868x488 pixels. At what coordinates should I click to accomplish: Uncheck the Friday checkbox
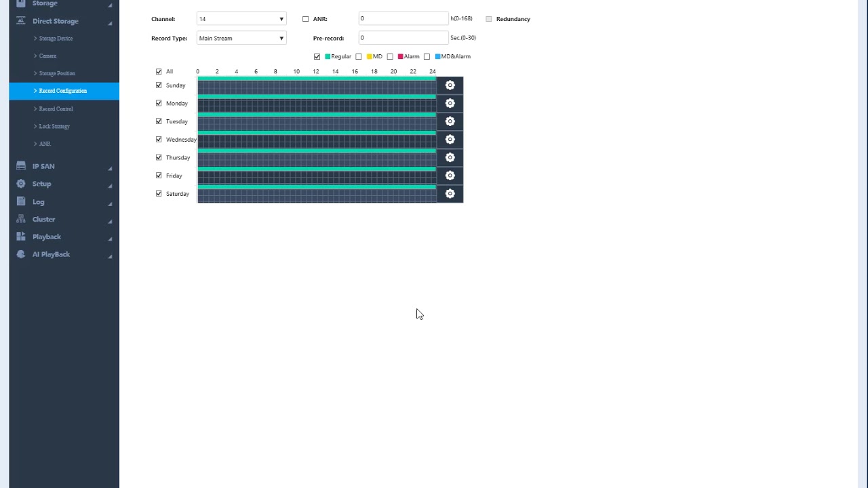coord(159,176)
